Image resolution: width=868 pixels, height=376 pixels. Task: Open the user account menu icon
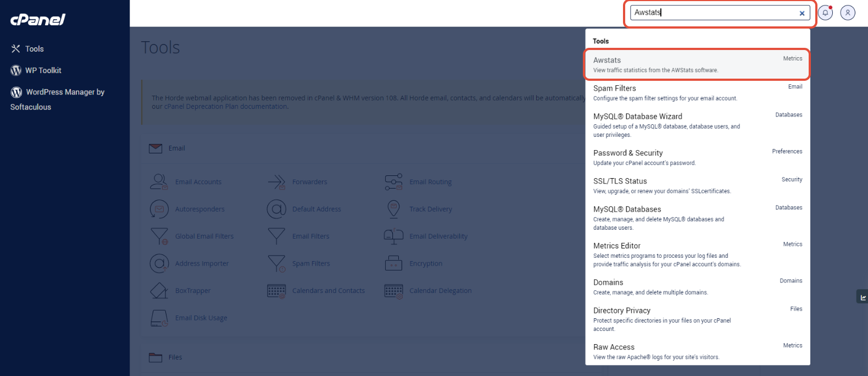848,13
